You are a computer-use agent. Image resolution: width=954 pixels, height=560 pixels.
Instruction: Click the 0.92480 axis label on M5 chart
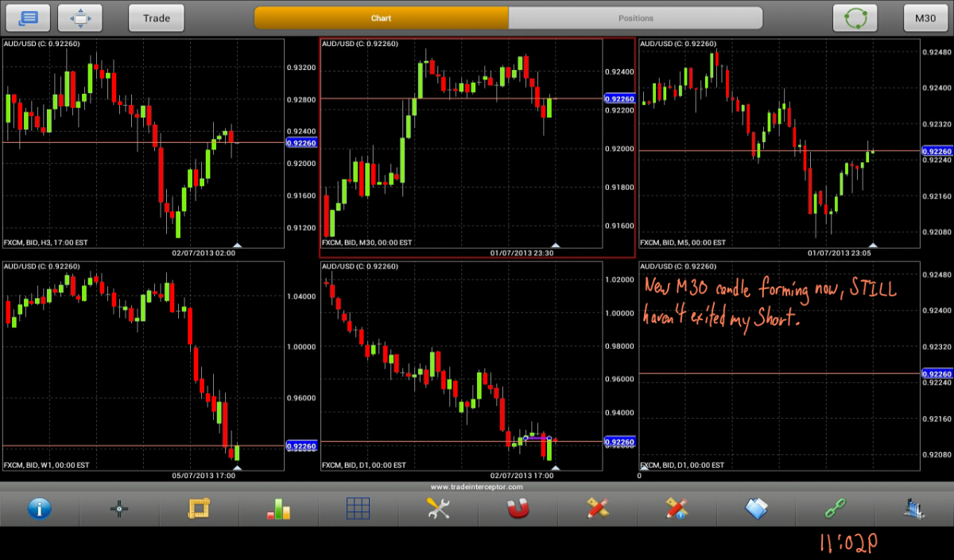coord(936,52)
